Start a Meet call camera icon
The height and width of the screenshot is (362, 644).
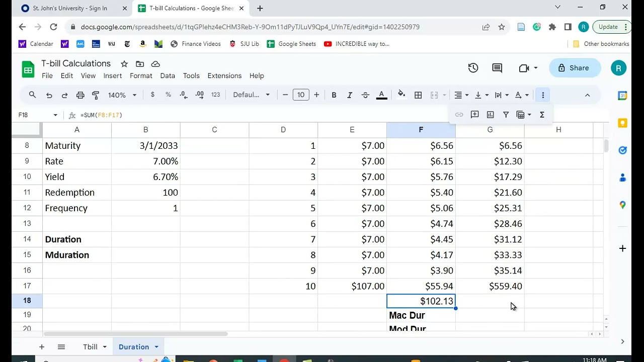point(528,68)
